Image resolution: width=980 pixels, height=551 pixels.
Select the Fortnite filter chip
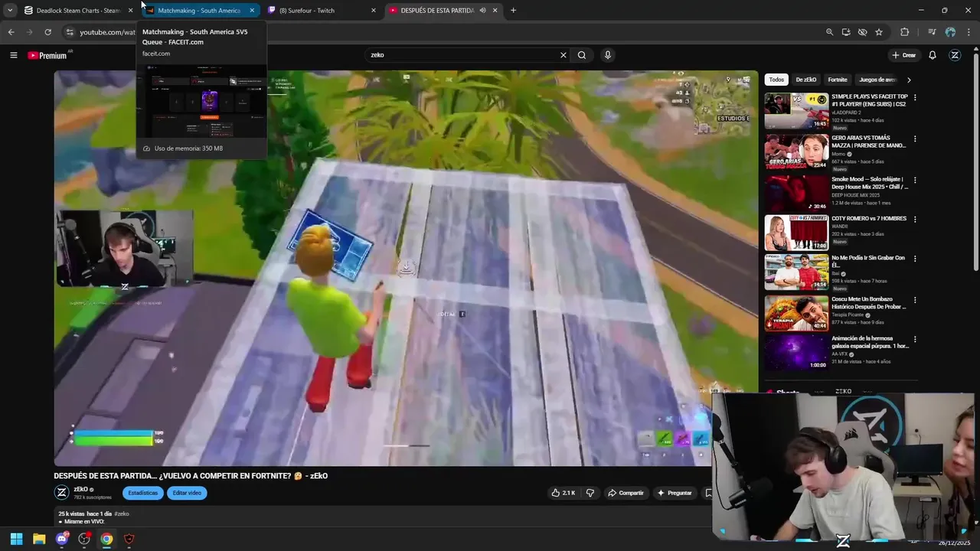tap(838, 80)
